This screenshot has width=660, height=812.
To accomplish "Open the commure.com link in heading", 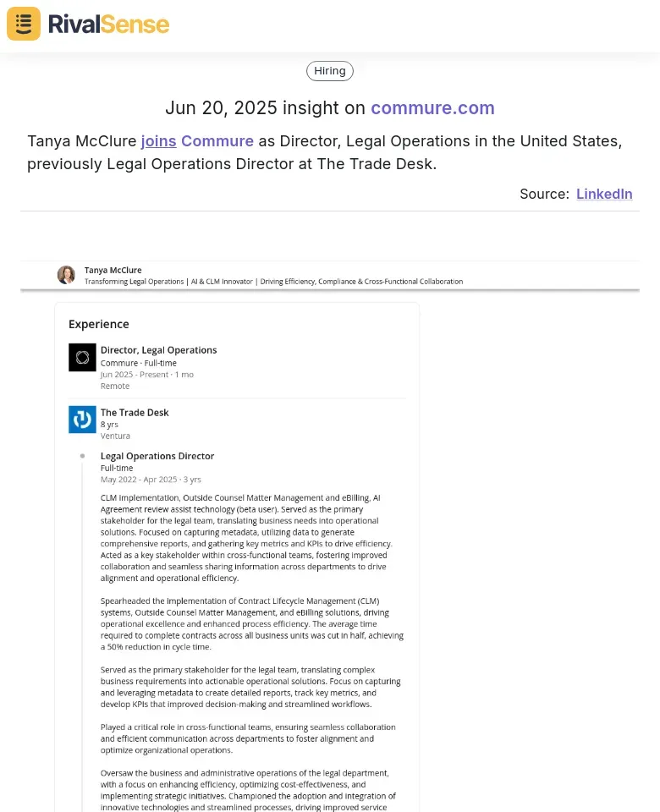I will point(432,107).
